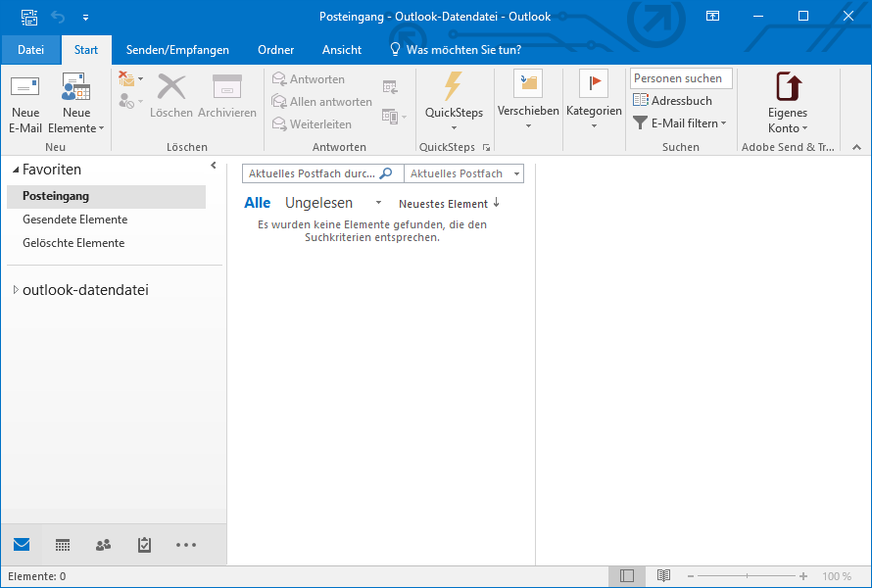
Task: Open the Eigenes Konto Adobe menu
Action: 788,104
